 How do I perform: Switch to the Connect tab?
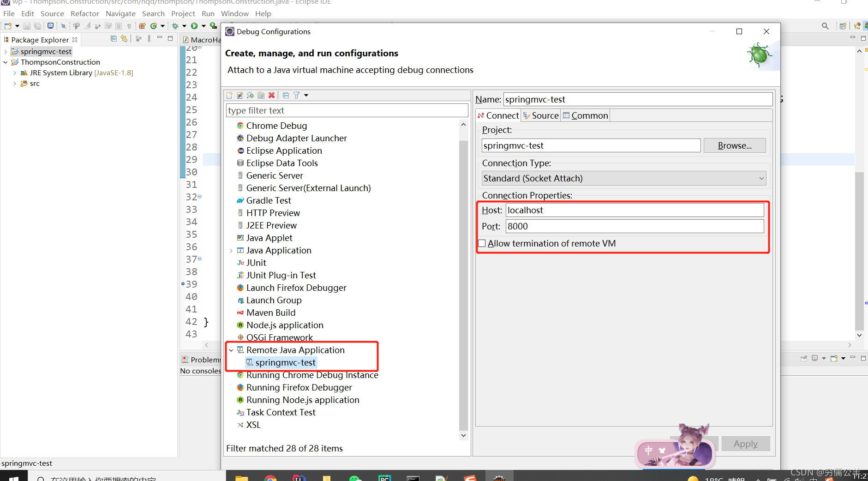pyautogui.click(x=498, y=115)
